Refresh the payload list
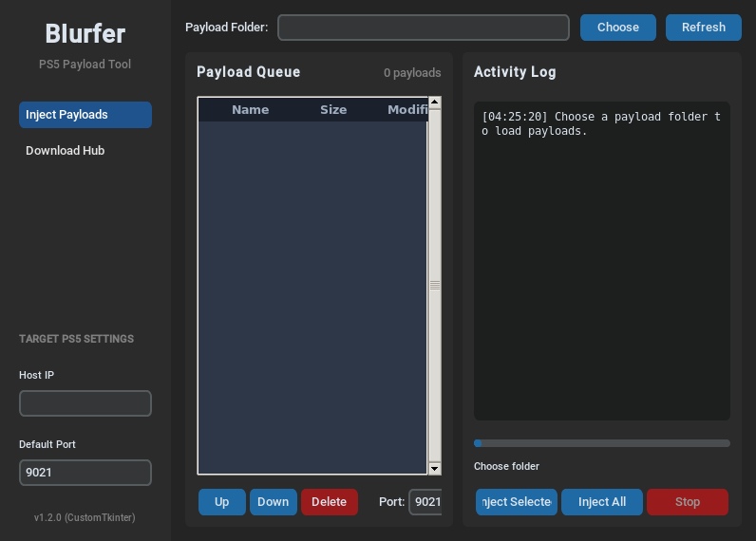 point(704,28)
